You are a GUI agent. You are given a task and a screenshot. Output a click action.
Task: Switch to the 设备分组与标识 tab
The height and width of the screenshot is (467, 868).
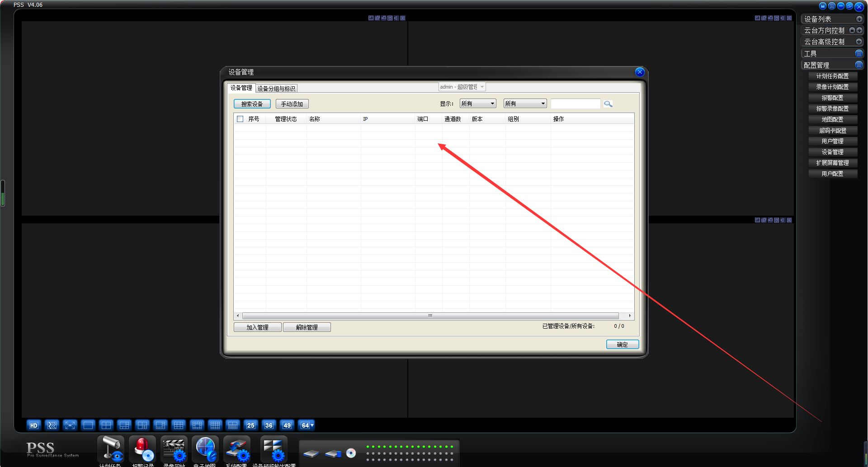tap(276, 89)
